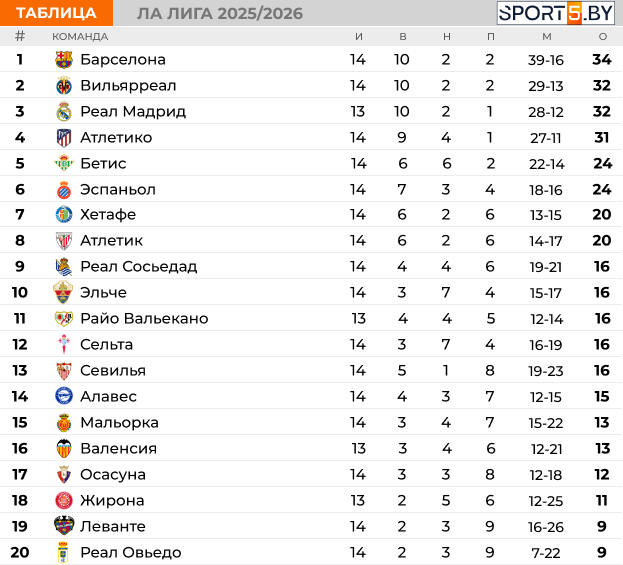Click the И games column header
The width and height of the screenshot is (623, 565).
click(358, 36)
